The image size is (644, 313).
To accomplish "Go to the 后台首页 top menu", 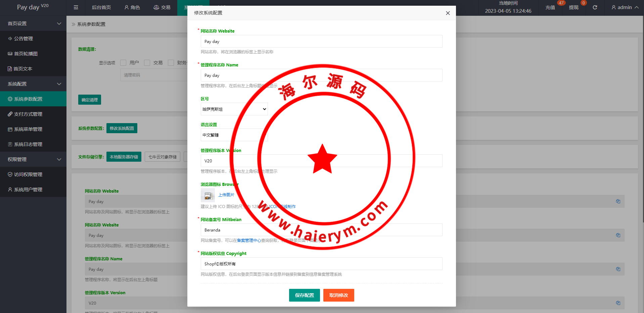I will (x=101, y=7).
